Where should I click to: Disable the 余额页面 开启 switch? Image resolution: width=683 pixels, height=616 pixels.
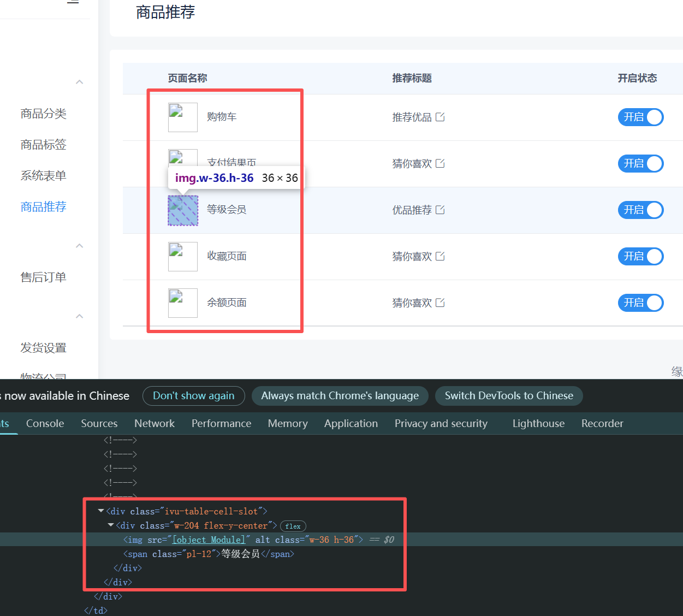pyautogui.click(x=640, y=303)
